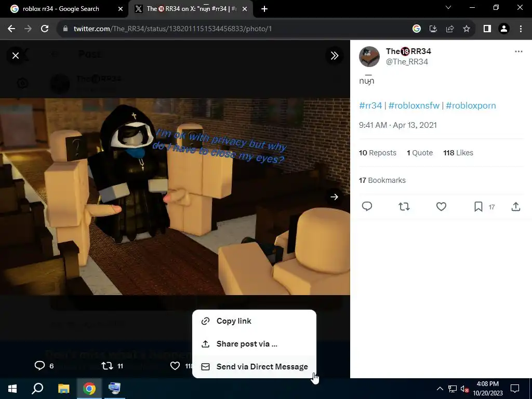Open the 9:41 AM · Apr 13, 2021 timestamp
532x399 pixels.
[397, 125]
